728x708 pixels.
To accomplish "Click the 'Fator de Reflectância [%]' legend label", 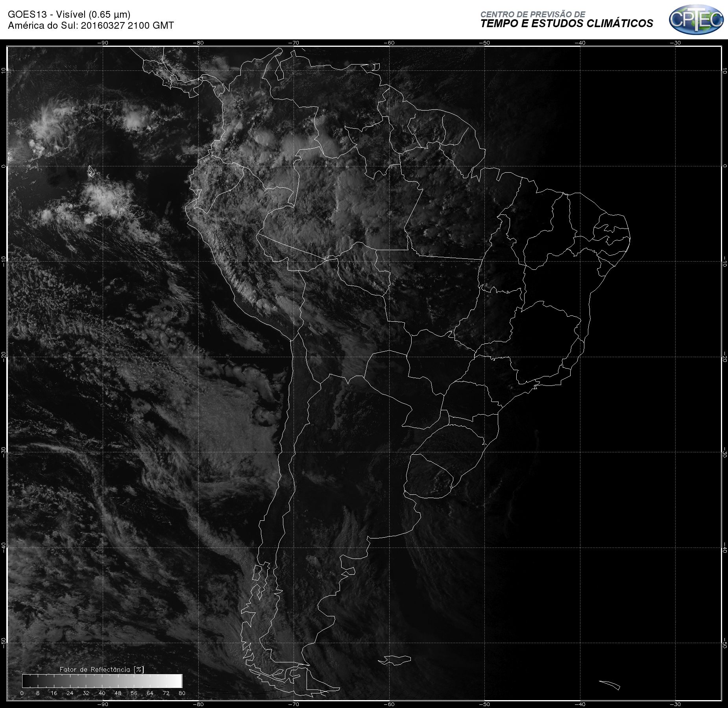I will 102,669.
